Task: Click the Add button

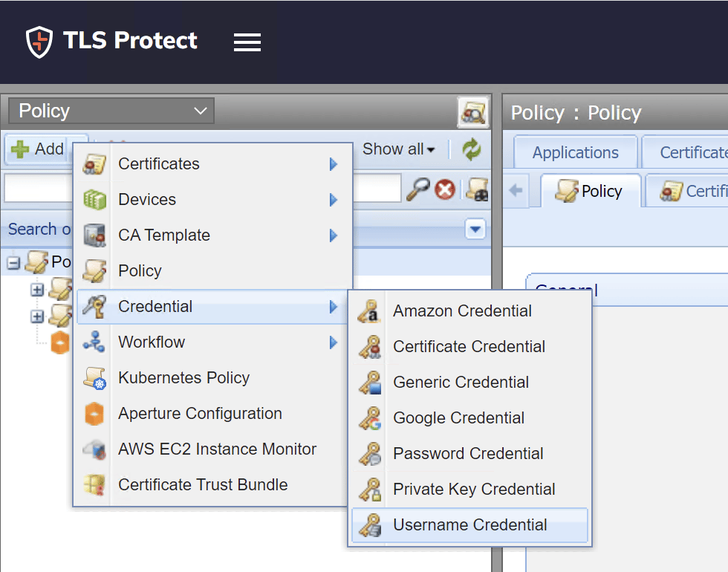Action: [x=37, y=149]
